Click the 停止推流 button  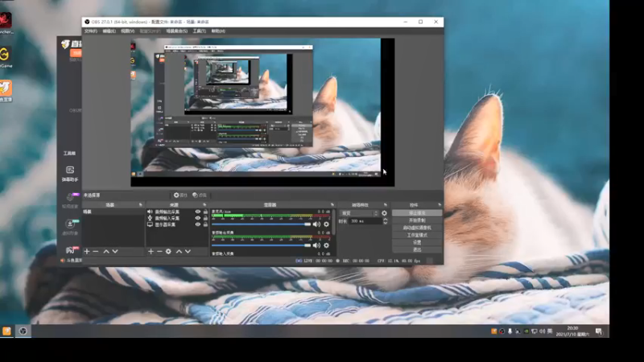pos(417,213)
